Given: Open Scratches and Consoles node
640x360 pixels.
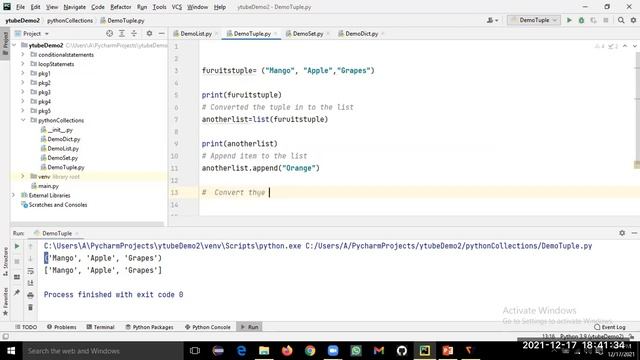Looking at the screenshot, I should pos(58,204).
